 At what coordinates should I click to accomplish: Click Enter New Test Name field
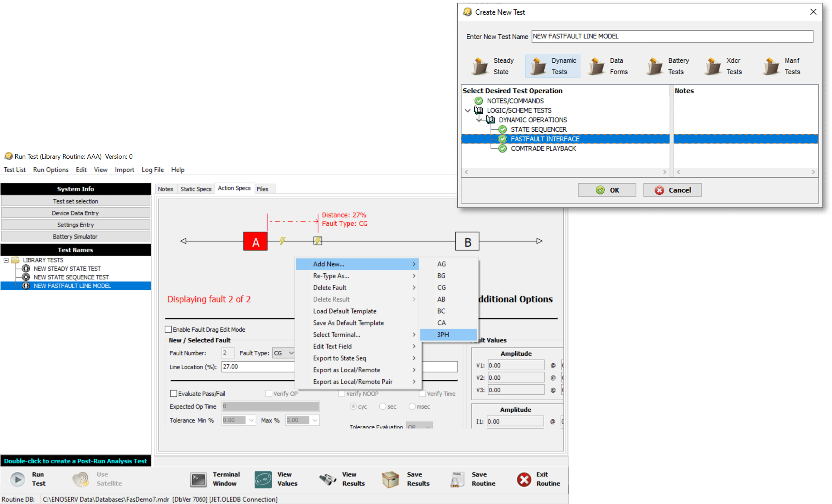(x=672, y=36)
